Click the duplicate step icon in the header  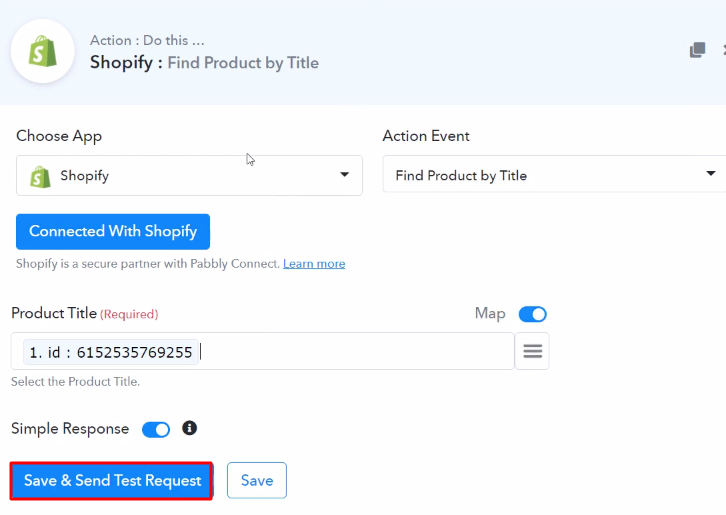coord(697,50)
